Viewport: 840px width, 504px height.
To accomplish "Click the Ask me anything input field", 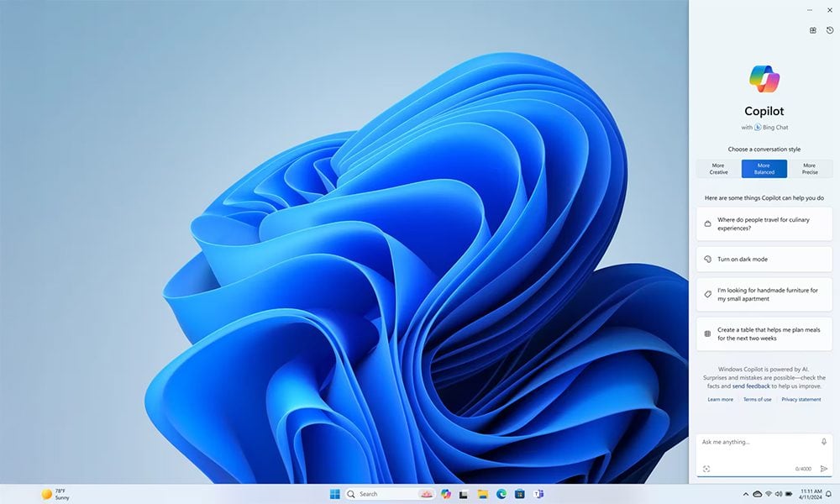I will point(758,443).
